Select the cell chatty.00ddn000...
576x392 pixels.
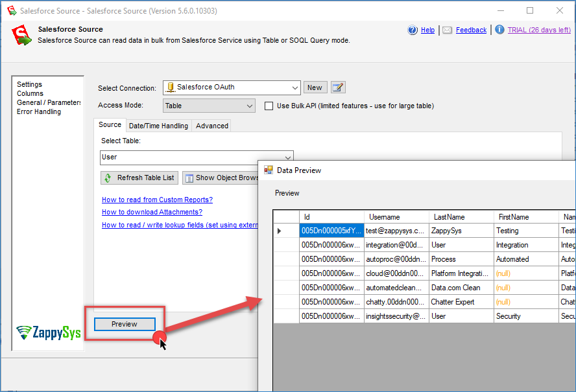point(397,302)
